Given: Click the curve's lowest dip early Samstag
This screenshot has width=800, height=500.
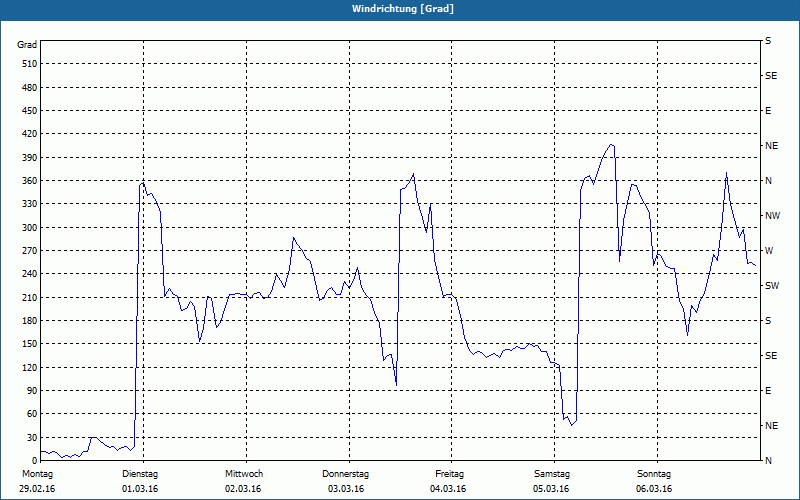Looking at the screenshot, I should (x=572, y=424).
